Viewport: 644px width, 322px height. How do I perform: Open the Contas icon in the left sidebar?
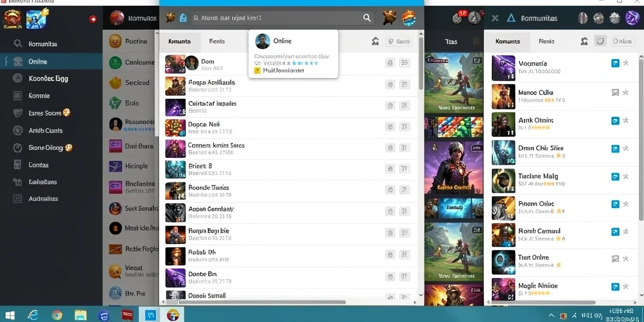click(17, 165)
